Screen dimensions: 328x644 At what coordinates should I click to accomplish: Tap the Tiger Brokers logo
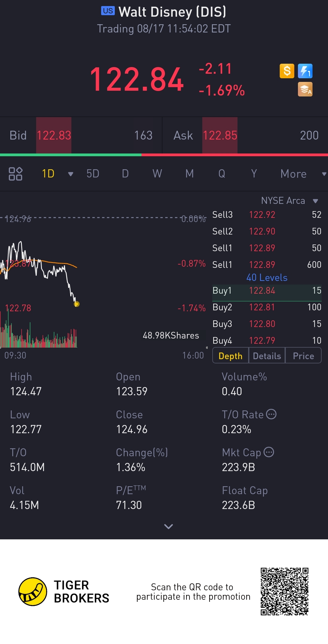pyautogui.click(x=63, y=592)
